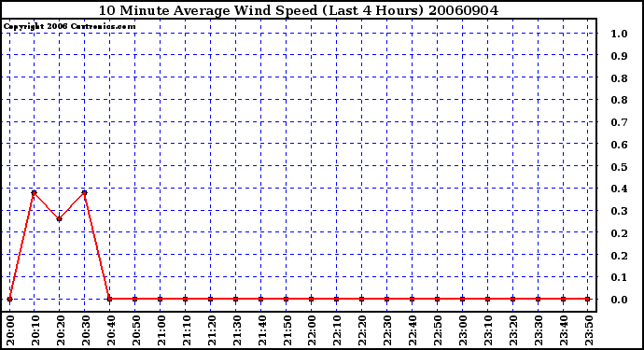644x350 pixels.
Task: Click the 21:10 time axis label
Action: 187,330
